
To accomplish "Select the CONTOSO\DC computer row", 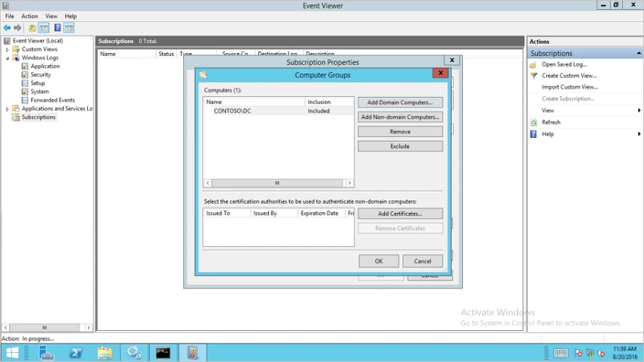I will tap(233, 111).
